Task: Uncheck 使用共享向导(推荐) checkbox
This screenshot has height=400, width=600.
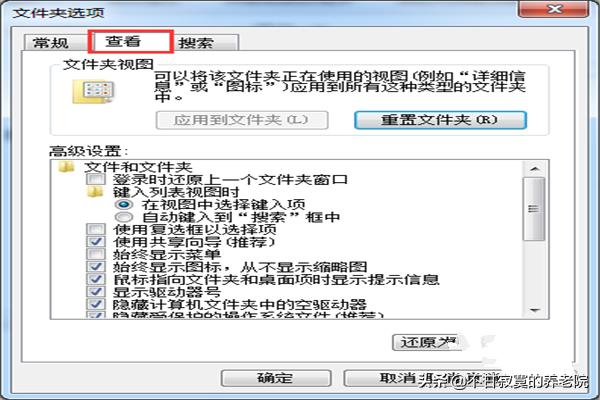Action: click(x=95, y=242)
